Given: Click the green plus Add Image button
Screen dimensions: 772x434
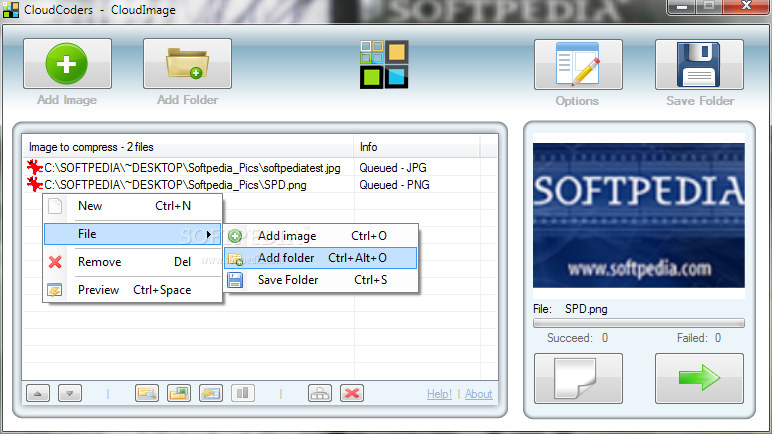Looking at the screenshot, I should tap(67, 64).
